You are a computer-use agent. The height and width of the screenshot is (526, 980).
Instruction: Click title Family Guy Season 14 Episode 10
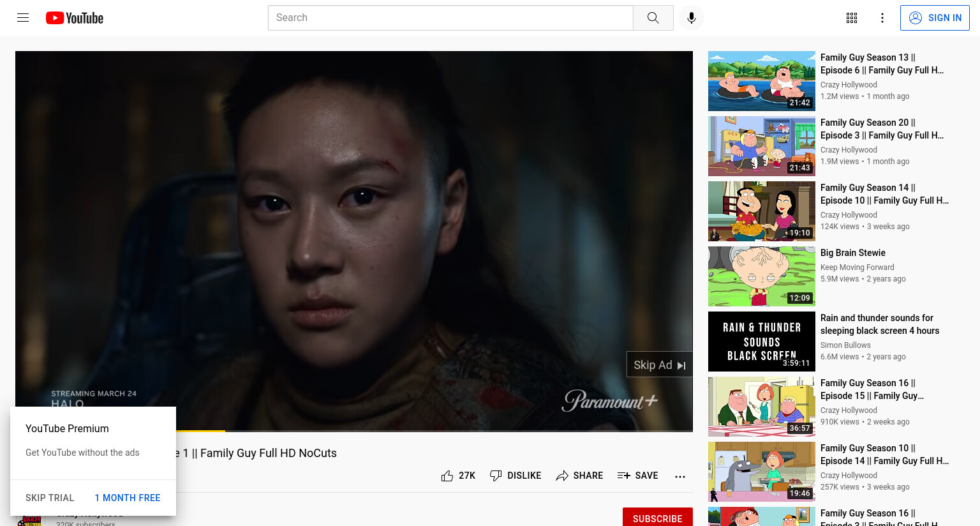(x=884, y=194)
